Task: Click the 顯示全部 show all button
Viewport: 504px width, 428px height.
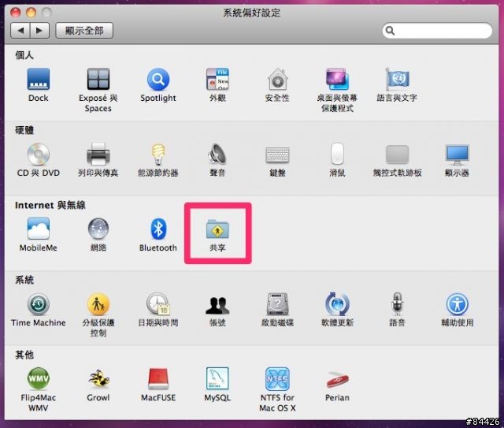Action: click(84, 31)
